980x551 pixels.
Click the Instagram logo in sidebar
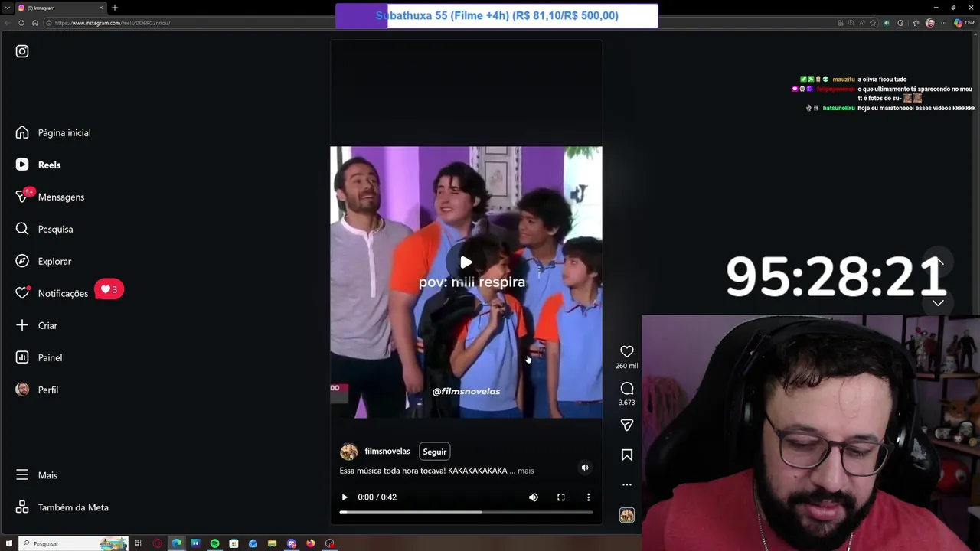[22, 51]
